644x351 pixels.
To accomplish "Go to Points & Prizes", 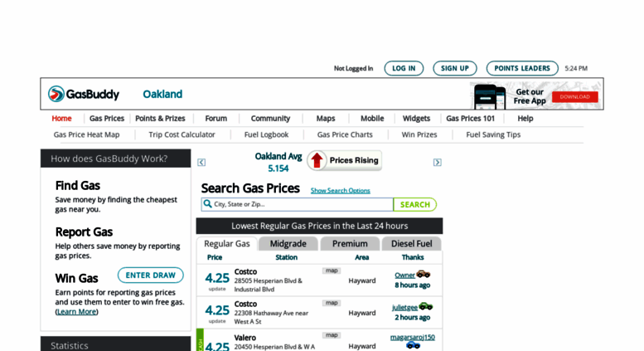I will click(x=160, y=119).
